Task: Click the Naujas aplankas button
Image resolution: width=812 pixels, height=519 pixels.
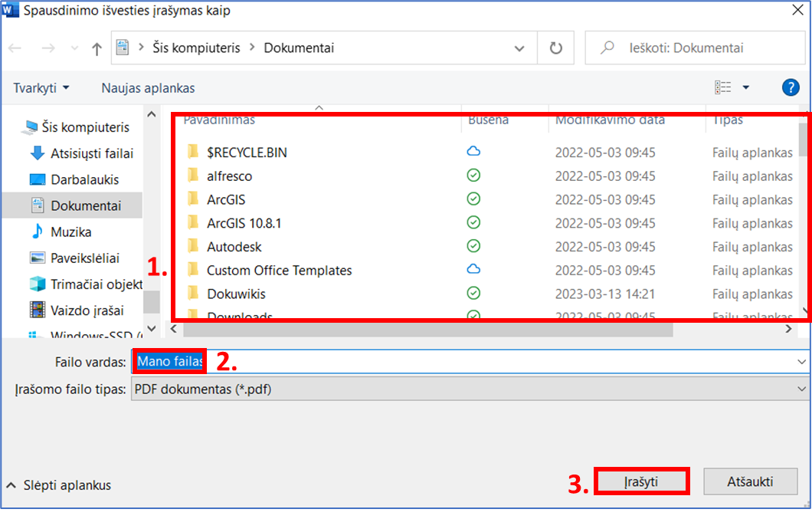Action: [148, 88]
